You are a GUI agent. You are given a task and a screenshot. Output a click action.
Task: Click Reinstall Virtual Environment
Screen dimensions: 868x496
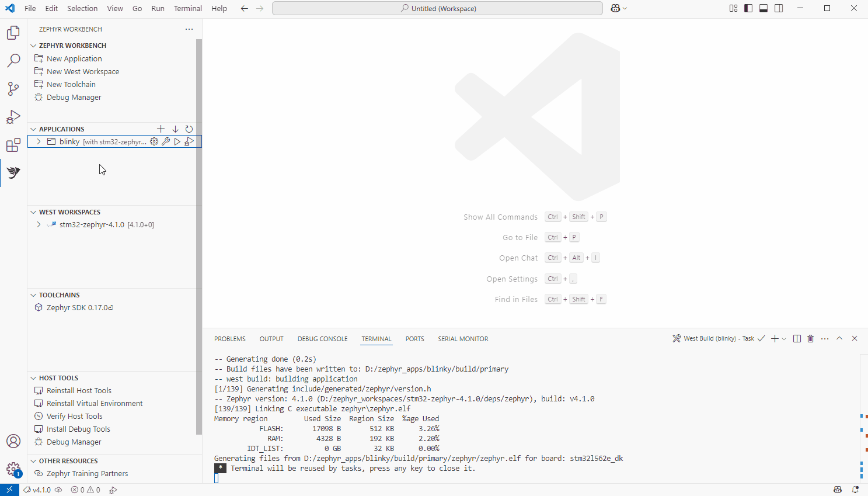click(x=94, y=403)
